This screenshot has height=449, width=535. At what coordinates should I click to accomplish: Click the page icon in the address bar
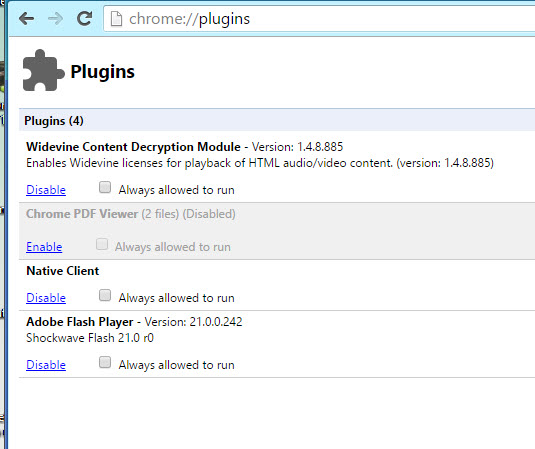click(x=116, y=19)
